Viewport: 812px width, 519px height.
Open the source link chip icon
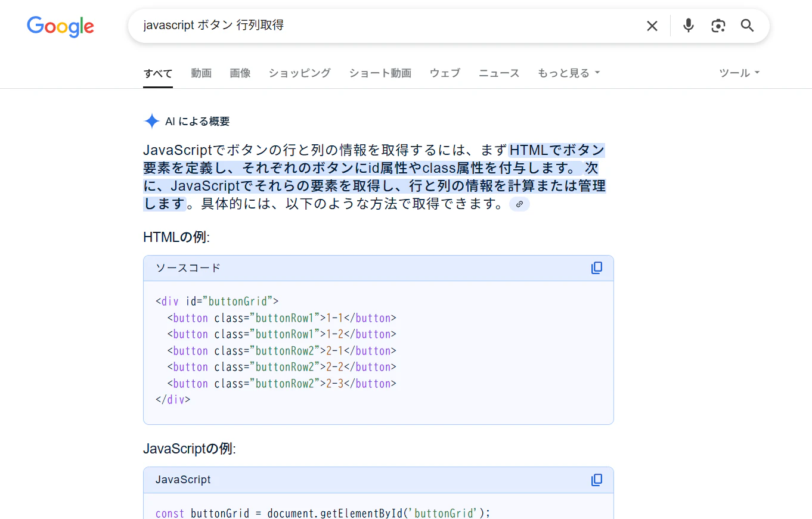[x=519, y=204]
